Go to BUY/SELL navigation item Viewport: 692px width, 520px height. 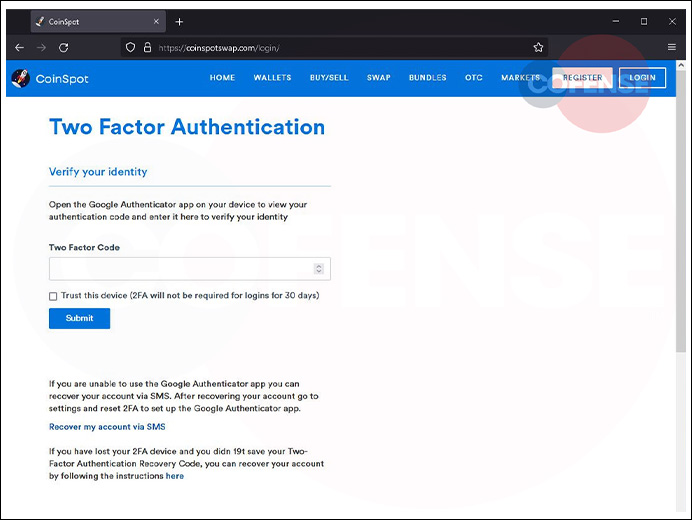(329, 78)
